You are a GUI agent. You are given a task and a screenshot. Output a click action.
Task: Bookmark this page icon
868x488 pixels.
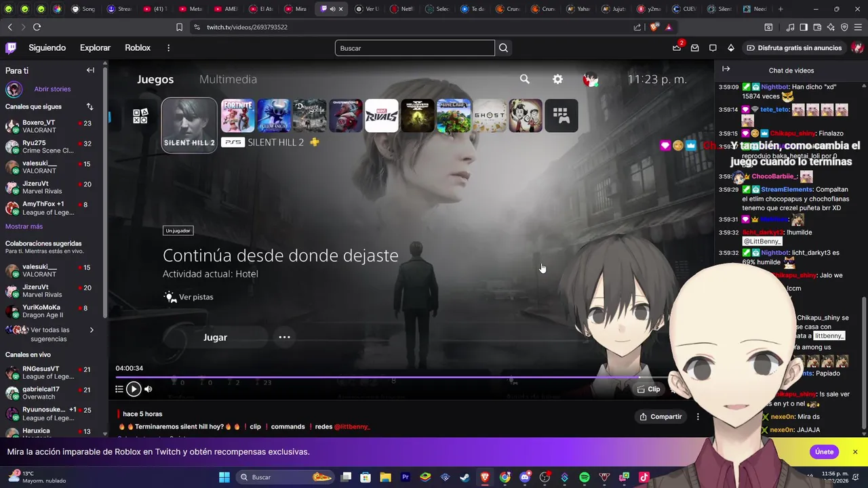click(x=179, y=27)
